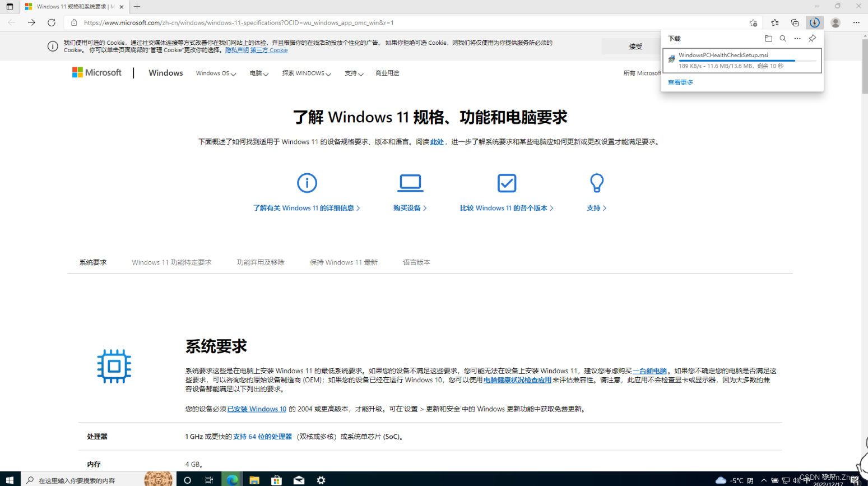
Task: Switch to 功能弃用及移除 tab
Action: pos(261,262)
